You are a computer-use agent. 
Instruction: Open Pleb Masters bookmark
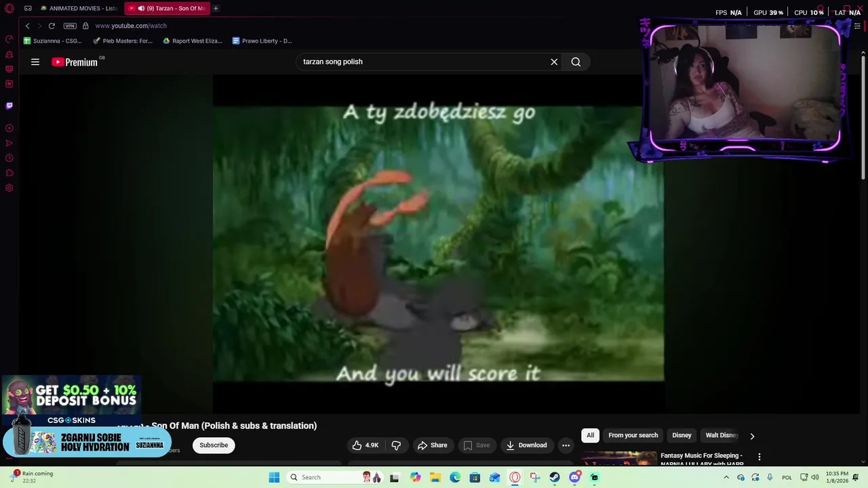[123, 41]
